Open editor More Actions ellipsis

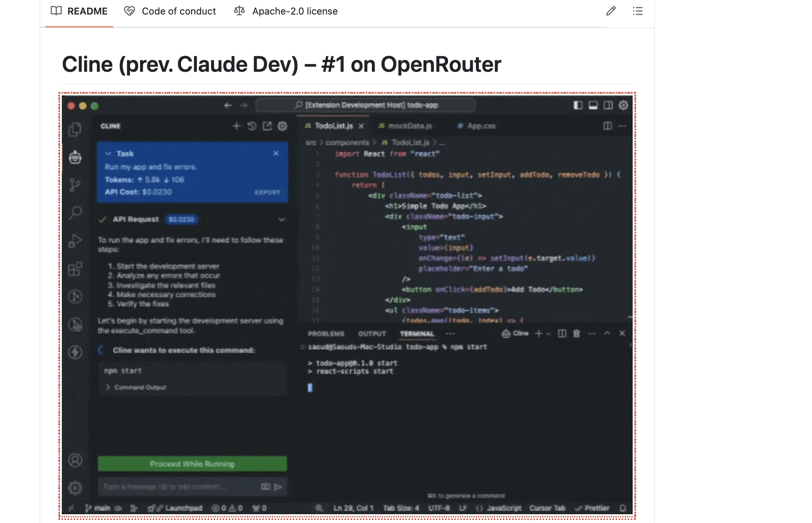622,126
